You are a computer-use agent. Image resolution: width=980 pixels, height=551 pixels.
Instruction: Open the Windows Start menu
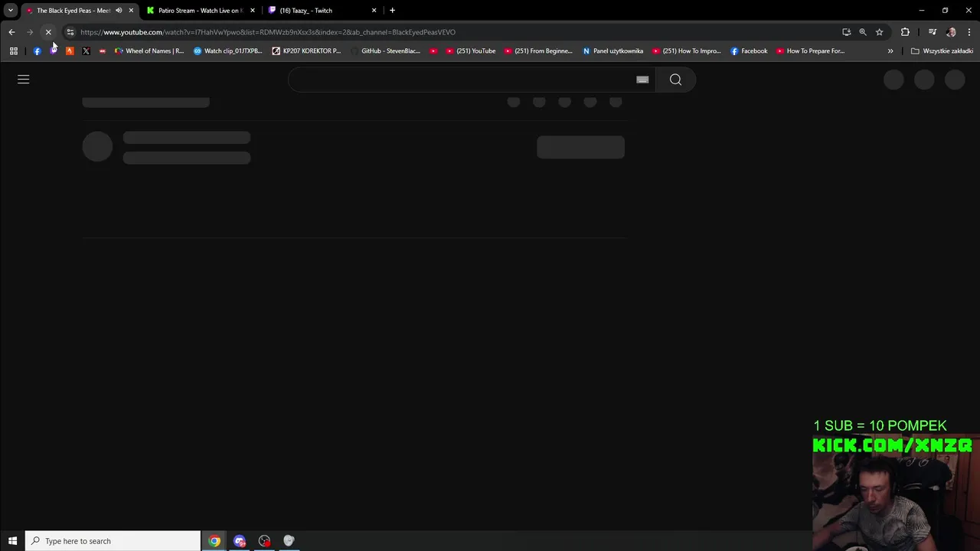tap(12, 541)
